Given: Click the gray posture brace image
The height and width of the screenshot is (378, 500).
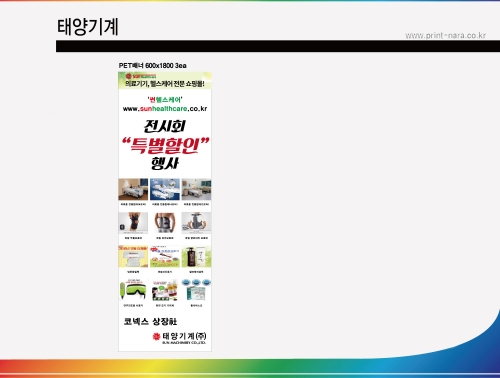Looking at the screenshot, I should (196, 223).
